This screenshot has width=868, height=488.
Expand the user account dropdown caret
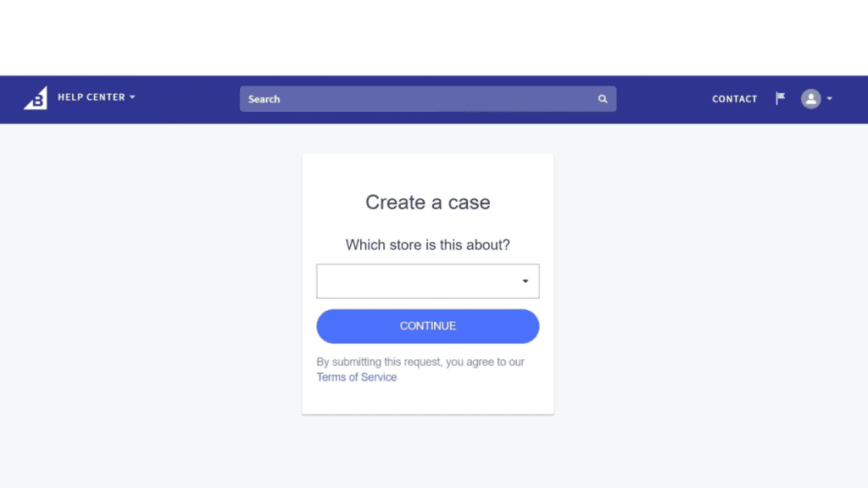[x=830, y=99]
